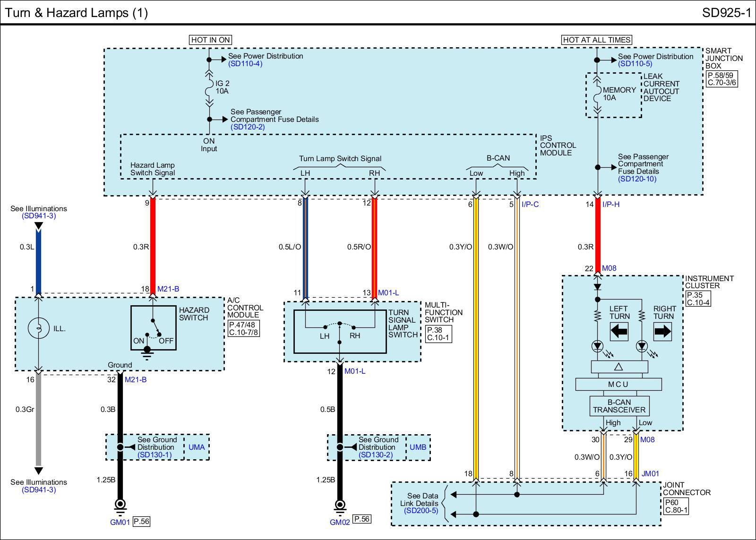Open the SD130-1 ground distribution link
Screen dimensions: 756x540
click(x=154, y=454)
